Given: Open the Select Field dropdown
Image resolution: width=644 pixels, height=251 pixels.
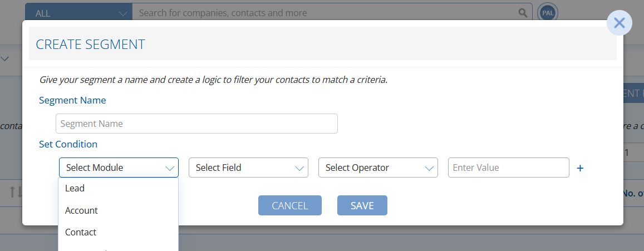Looking at the screenshot, I should pos(248,168).
